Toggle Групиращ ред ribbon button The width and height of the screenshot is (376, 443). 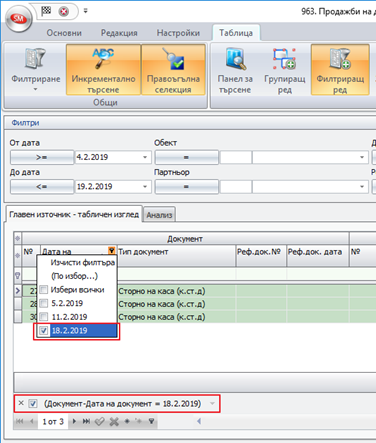point(284,70)
